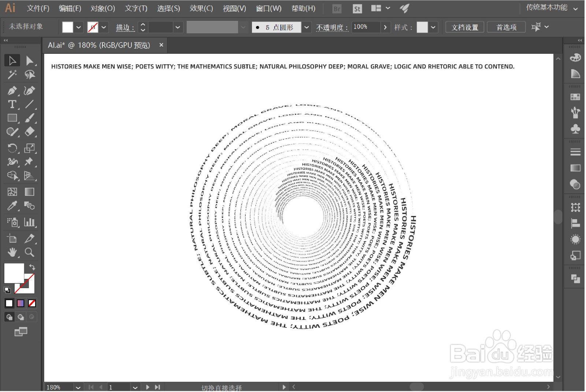Select the Zoom magnifier tool
Image resolution: width=586 pixels, height=392 pixels.
pos(29,252)
